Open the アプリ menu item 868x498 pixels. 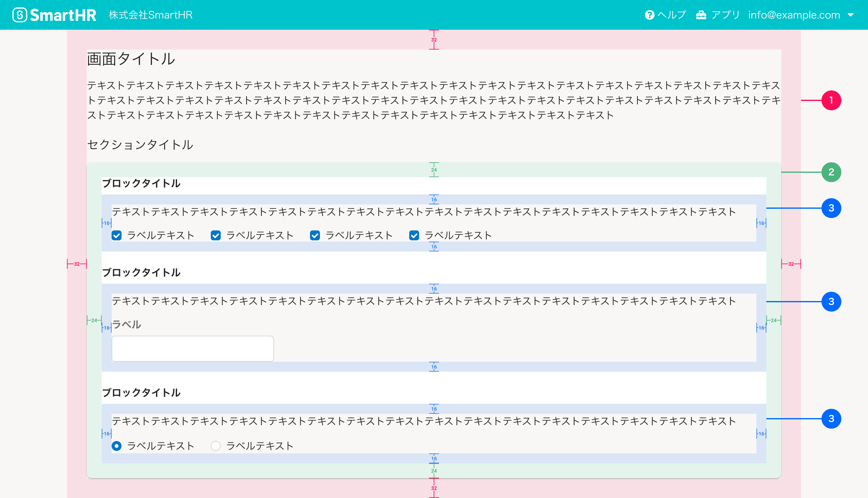725,15
